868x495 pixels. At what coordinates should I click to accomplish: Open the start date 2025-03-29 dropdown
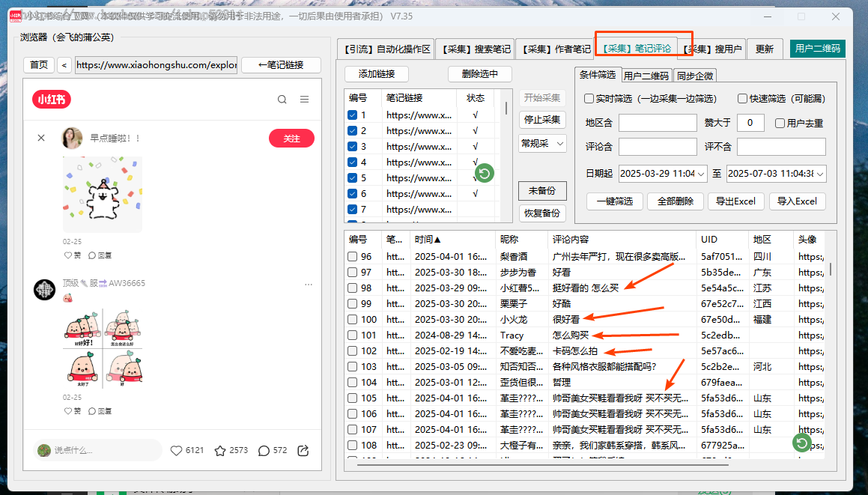tap(701, 174)
